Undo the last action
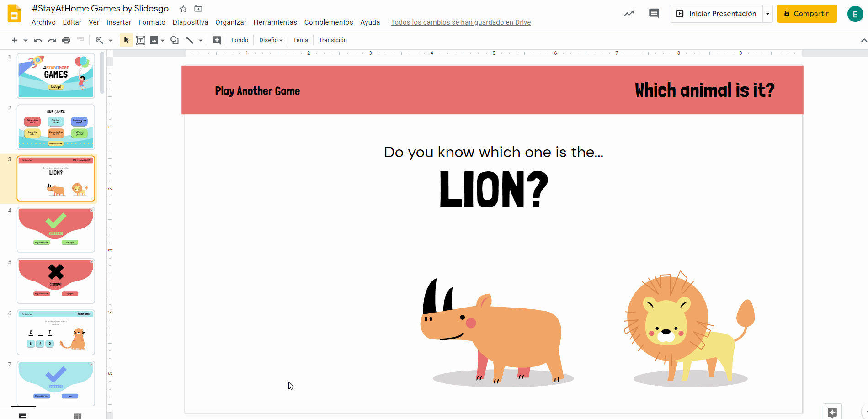Screen dimensions: 868x419 (x=38, y=40)
